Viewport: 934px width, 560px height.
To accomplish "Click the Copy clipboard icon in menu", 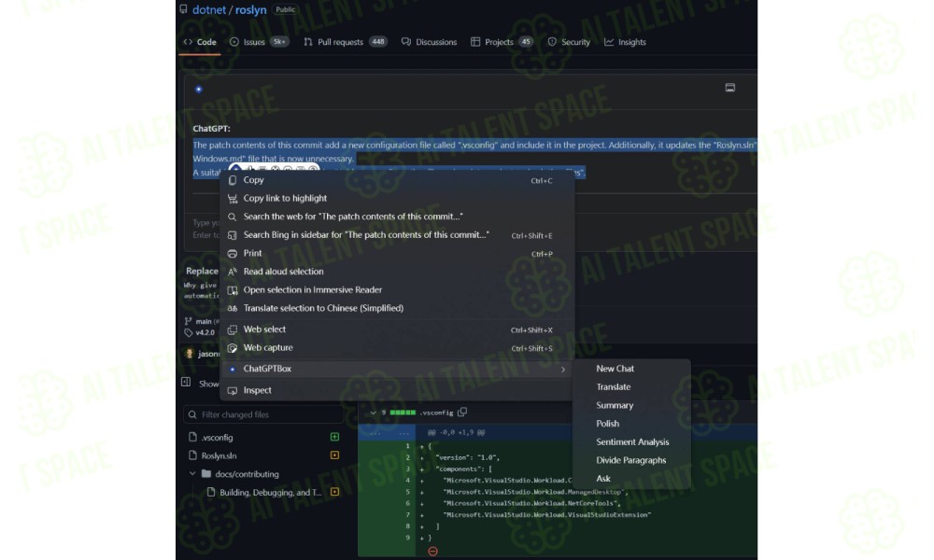I will pos(233,180).
